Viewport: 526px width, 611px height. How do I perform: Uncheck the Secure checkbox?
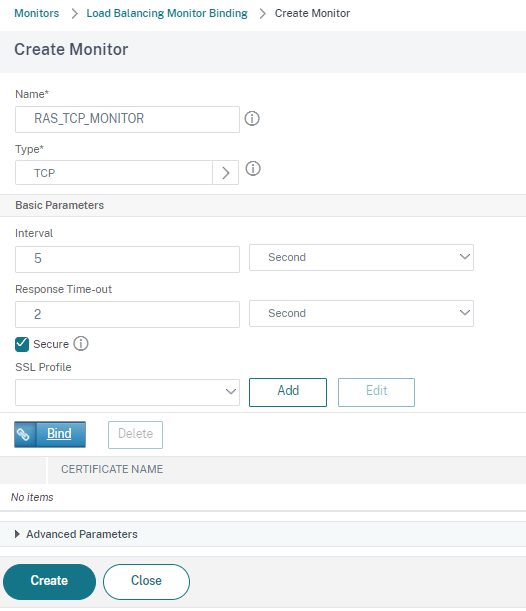pyautogui.click(x=22, y=344)
